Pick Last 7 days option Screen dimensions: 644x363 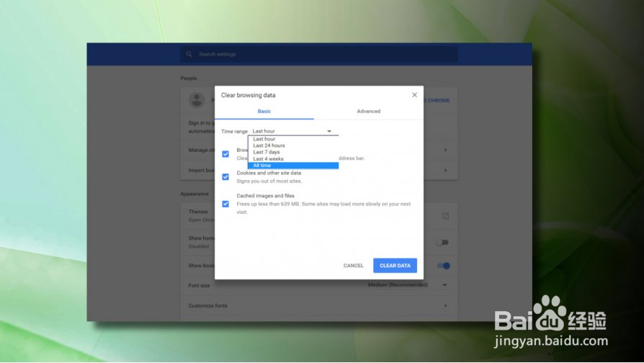(293, 152)
